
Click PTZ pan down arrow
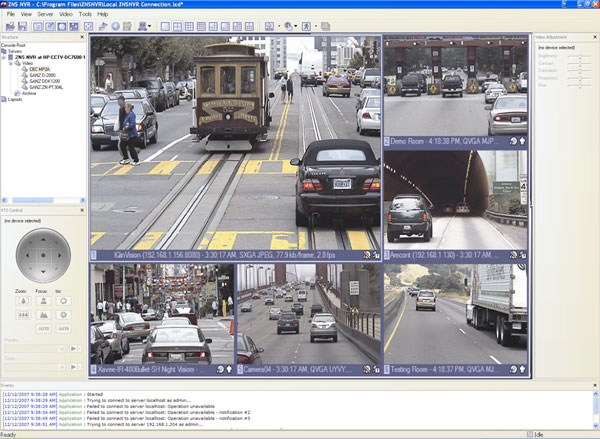pos(43,271)
